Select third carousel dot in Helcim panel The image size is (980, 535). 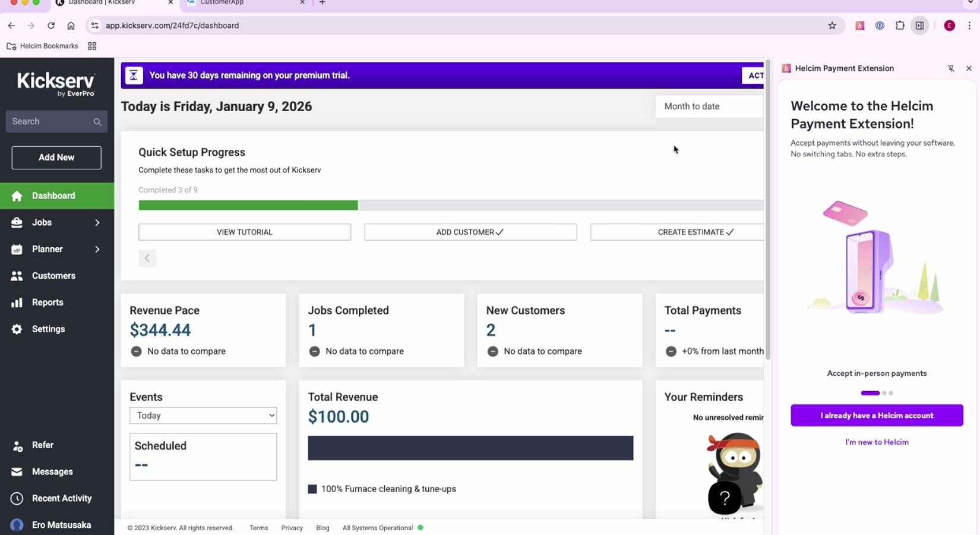tap(891, 393)
